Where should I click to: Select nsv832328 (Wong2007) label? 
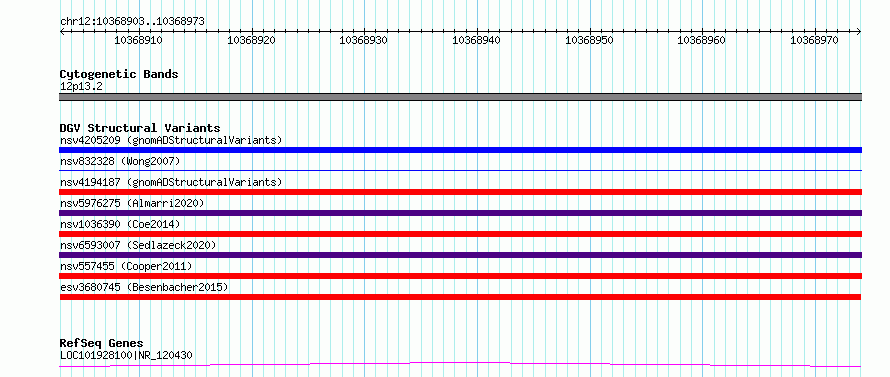pyautogui.click(x=120, y=161)
